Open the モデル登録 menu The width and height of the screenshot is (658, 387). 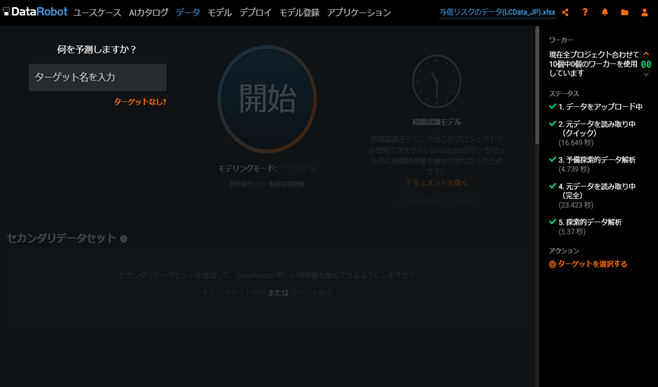(x=299, y=13)
